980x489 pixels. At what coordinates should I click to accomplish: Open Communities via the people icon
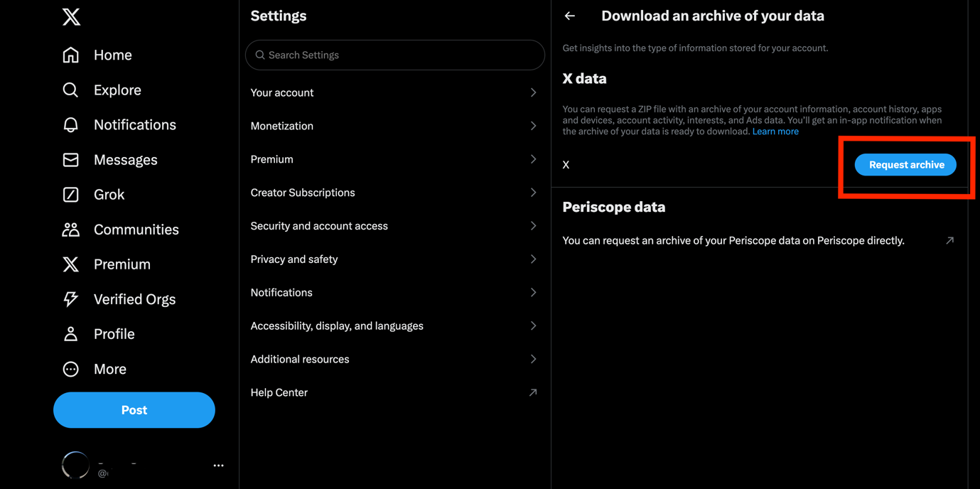click(x=70, y=230)
